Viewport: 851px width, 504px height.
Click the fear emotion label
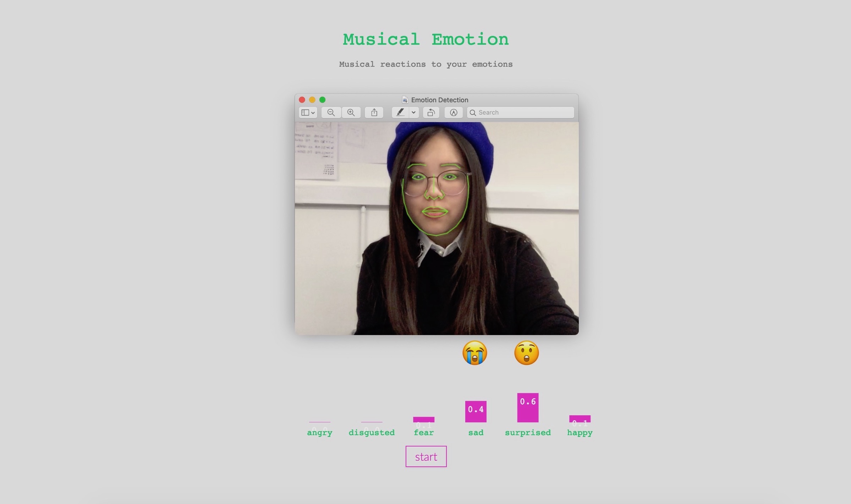pyautogui.click(x=424, y=433)
